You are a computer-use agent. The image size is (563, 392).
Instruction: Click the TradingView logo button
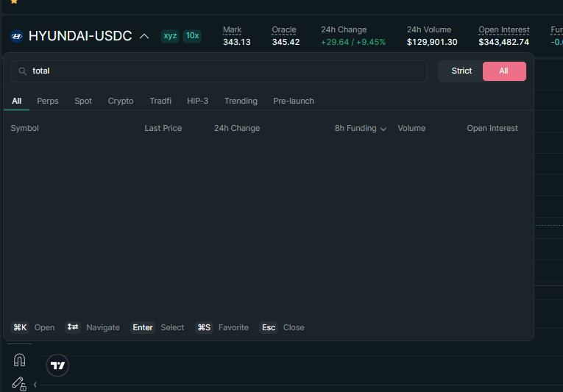click(x=57, y=366)
